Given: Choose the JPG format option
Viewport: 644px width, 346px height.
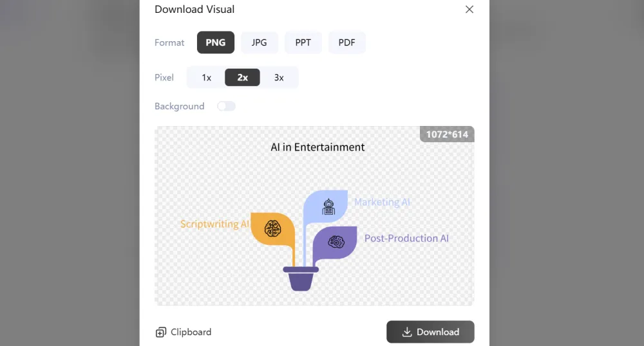Looking at the screenshot, I should (259, 42).
